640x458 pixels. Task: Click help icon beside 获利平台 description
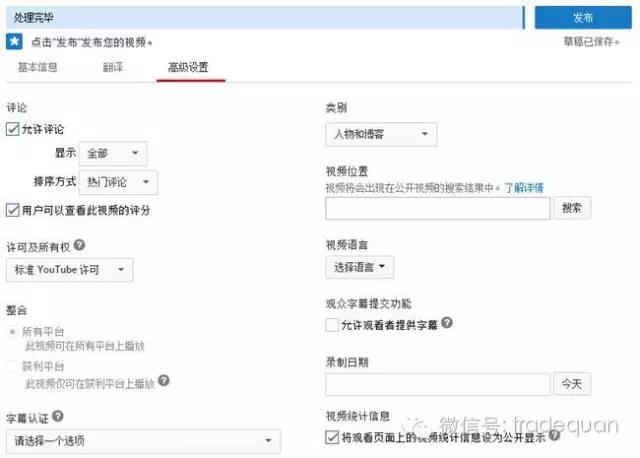coord(164,380)
